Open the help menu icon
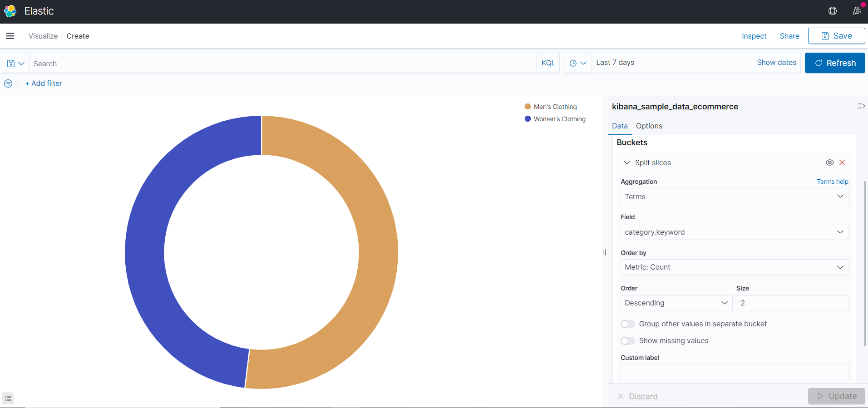Viewport: 868px width, 408px height. click(x=833, y=11)
